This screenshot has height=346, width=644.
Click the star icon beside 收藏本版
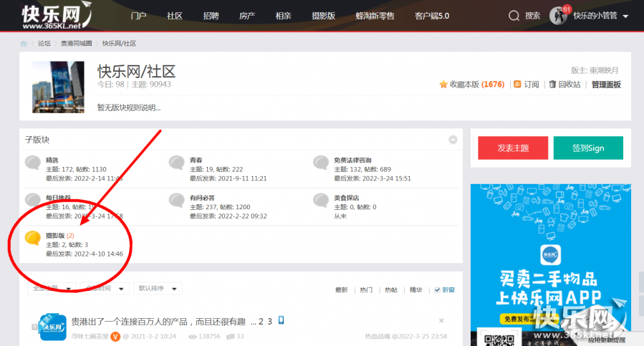pyautogui.click(x=443, y=85)
